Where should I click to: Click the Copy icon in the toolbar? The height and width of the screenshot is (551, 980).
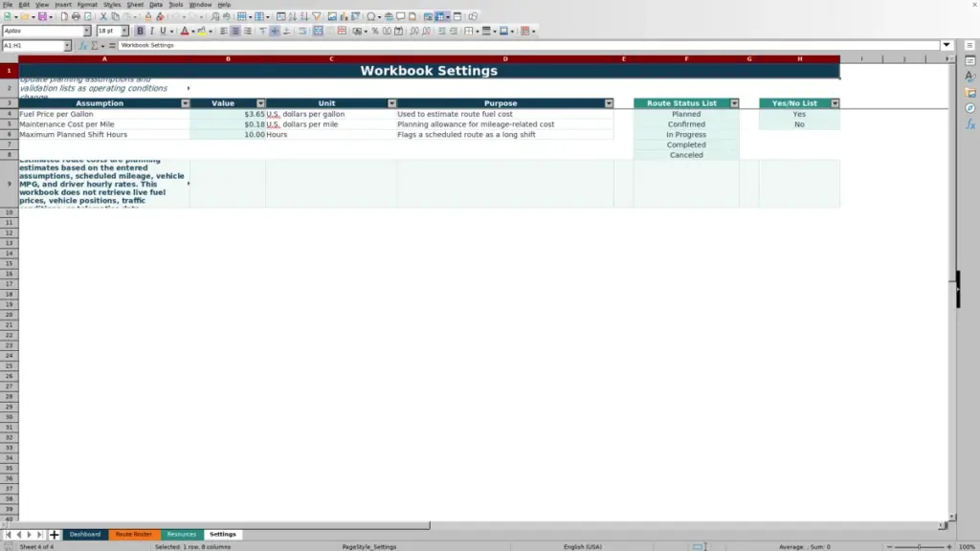[x=115, y=16]
